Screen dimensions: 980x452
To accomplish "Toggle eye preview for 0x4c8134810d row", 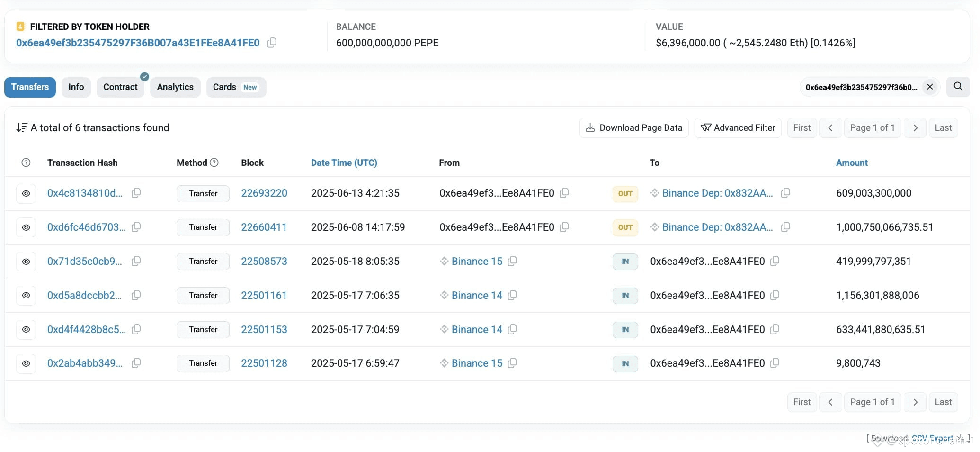I will pos(26,193).
